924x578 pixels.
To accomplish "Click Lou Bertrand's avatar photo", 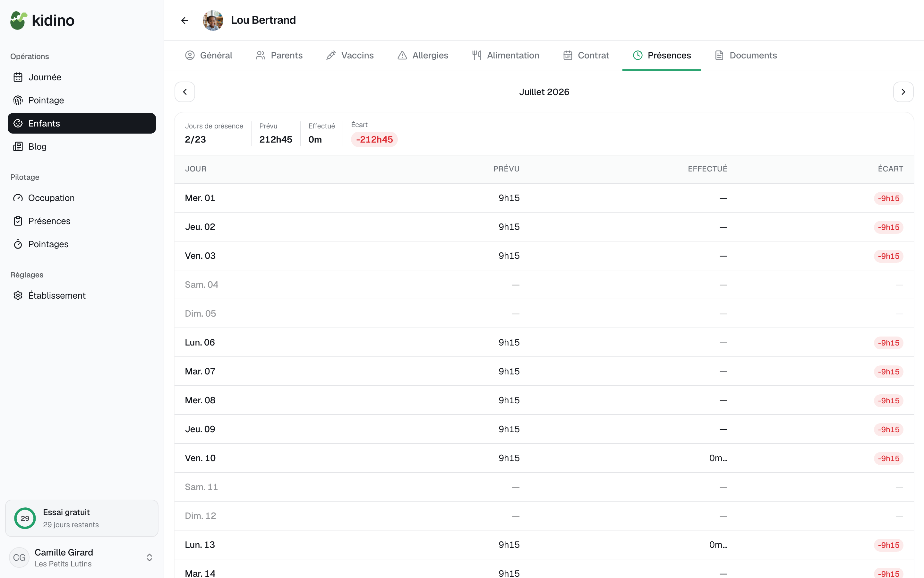I will point(213,20).
